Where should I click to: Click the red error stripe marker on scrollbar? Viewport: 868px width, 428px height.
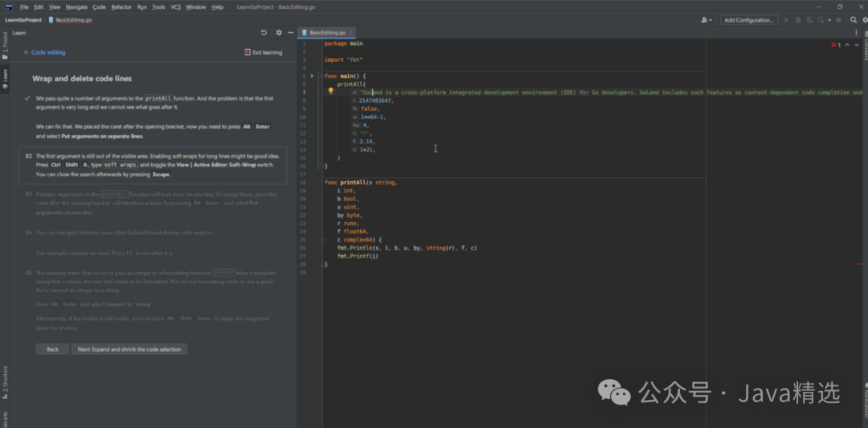pyautogui.click(x=858, y=264)
